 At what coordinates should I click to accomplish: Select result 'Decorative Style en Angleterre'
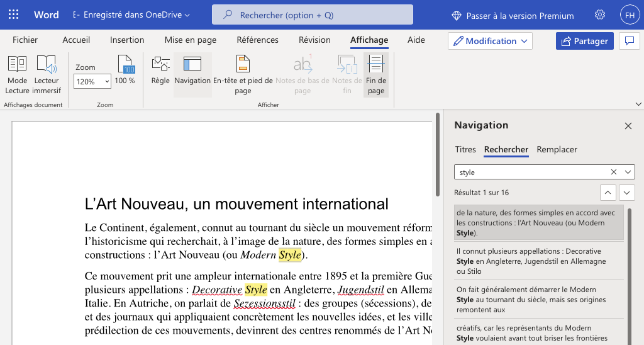539,261
